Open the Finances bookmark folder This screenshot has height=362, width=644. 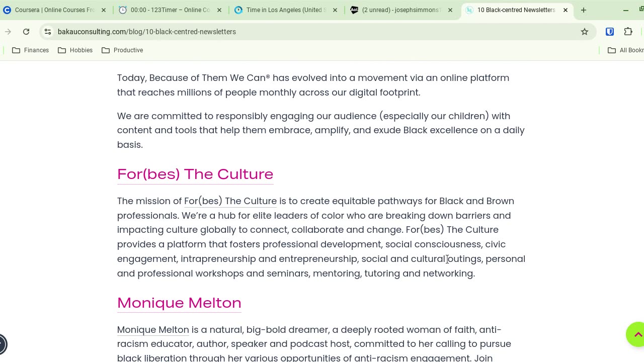[x=31, y=50]
